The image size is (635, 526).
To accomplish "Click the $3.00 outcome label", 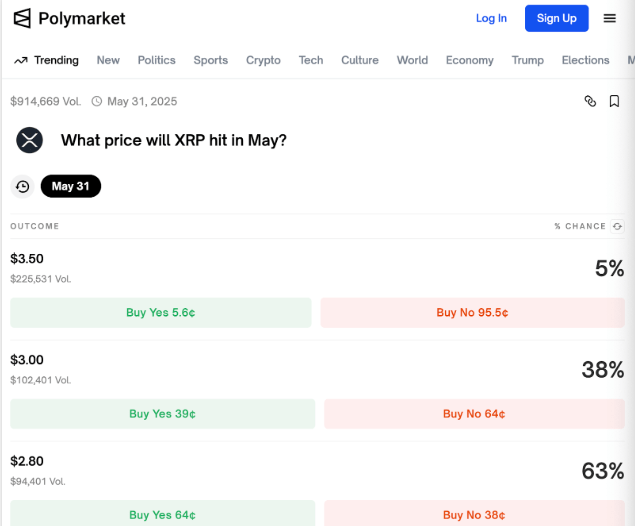I will tap(27, 360).
